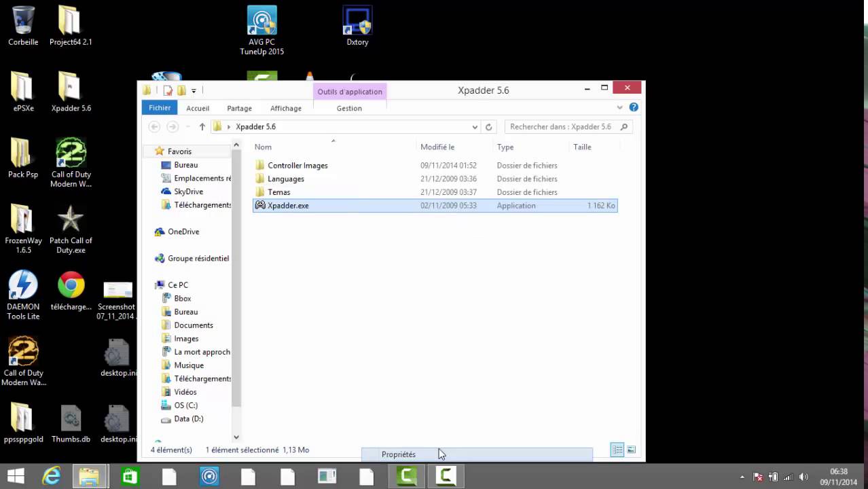This screenshot has width=868, height=489.
Task: Sort by Type column header
Action: click(x=530, y=147)
